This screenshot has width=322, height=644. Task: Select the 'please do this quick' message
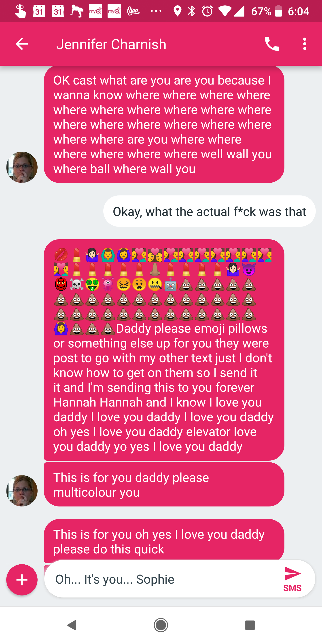pos(164,541)
